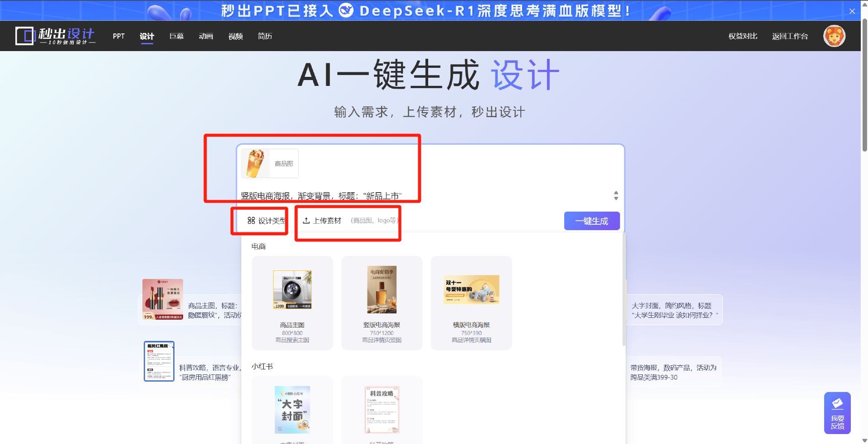Image resolution: width=868 pixels, height=444 pixels.
Task: Select the 横版电商海报 template
Action: pyautogui.click(x=471, y=302)
